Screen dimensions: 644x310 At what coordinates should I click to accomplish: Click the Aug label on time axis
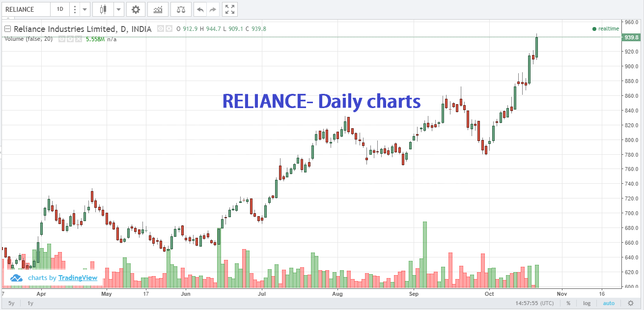[x=337, y=294]
